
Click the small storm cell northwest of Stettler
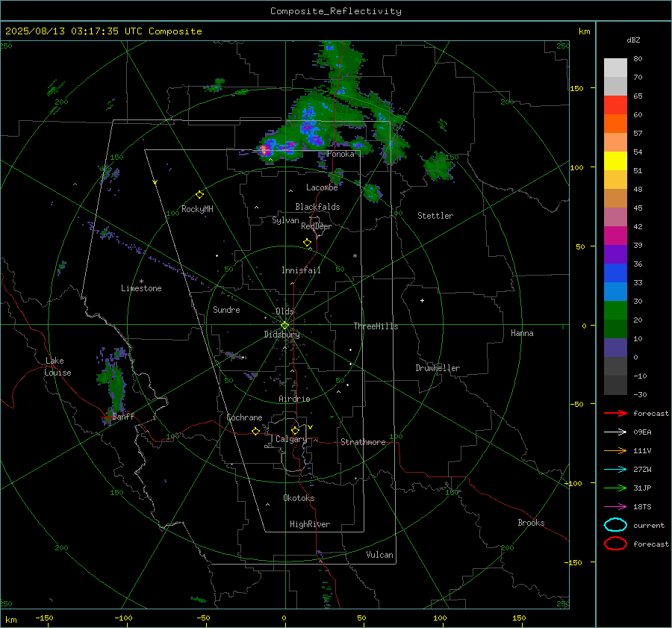[x=372, y=192]
